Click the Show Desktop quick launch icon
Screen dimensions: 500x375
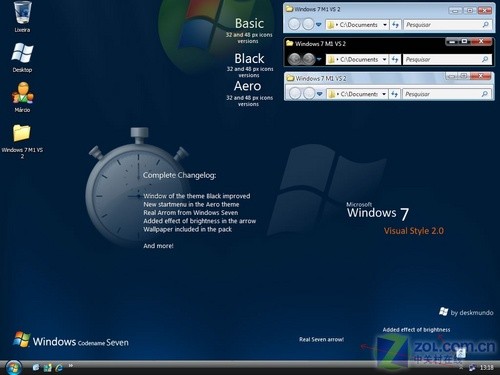(36, 367)
